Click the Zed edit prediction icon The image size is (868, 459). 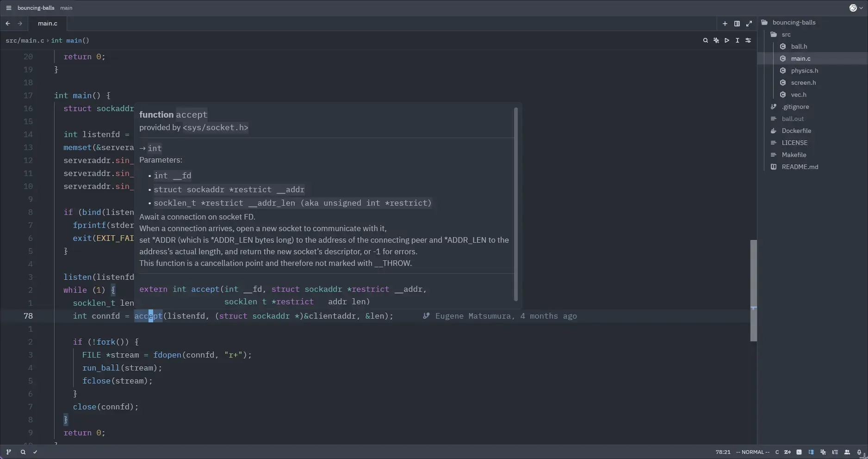coord(787,452)
